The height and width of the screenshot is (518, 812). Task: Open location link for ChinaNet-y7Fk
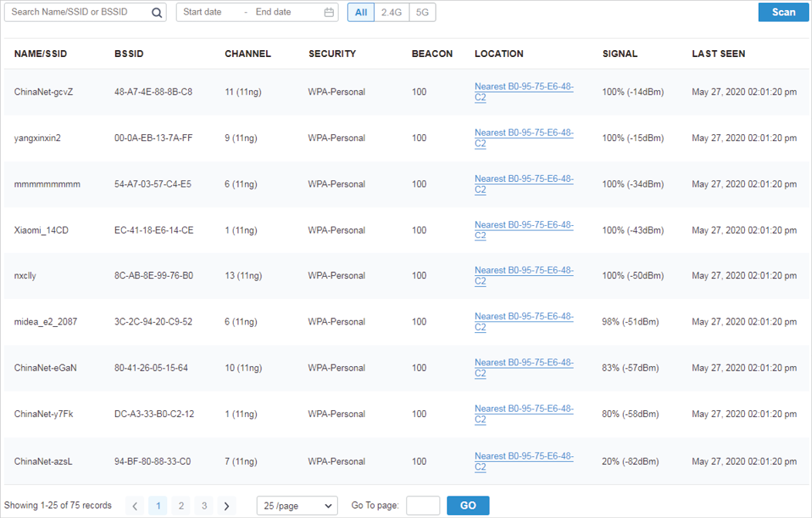(x=524, y=414)
